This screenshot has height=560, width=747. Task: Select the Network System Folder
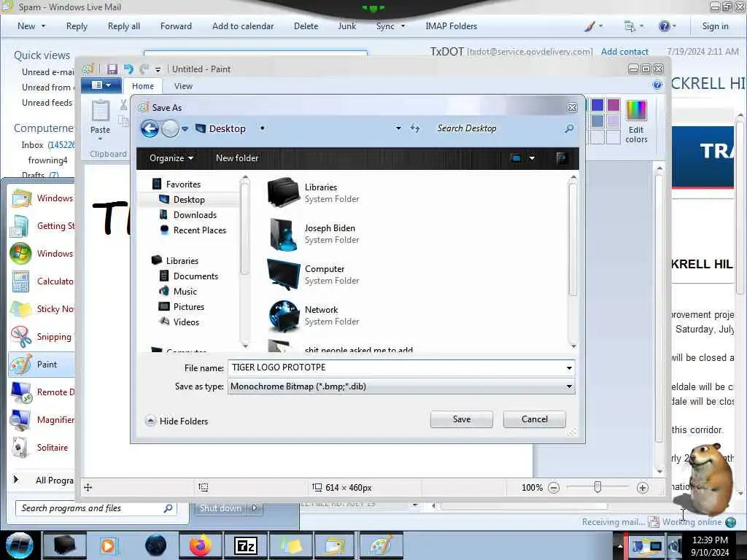coord(314,316)
